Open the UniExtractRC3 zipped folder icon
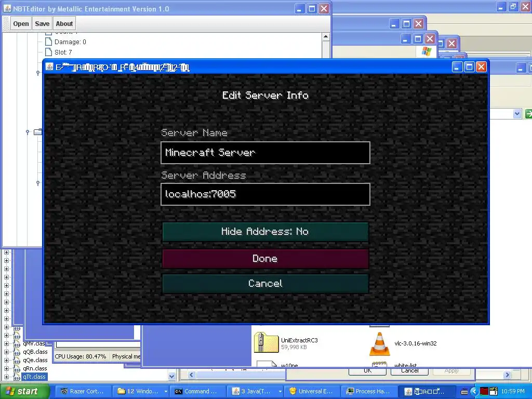Viewport: 532px width, 399px height. coord(266,343)
